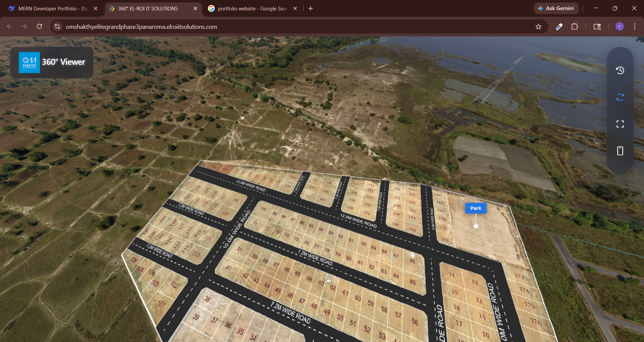This screenshot has height=342, width=644.
Task: Reload the page
Action: coord(39,26)
